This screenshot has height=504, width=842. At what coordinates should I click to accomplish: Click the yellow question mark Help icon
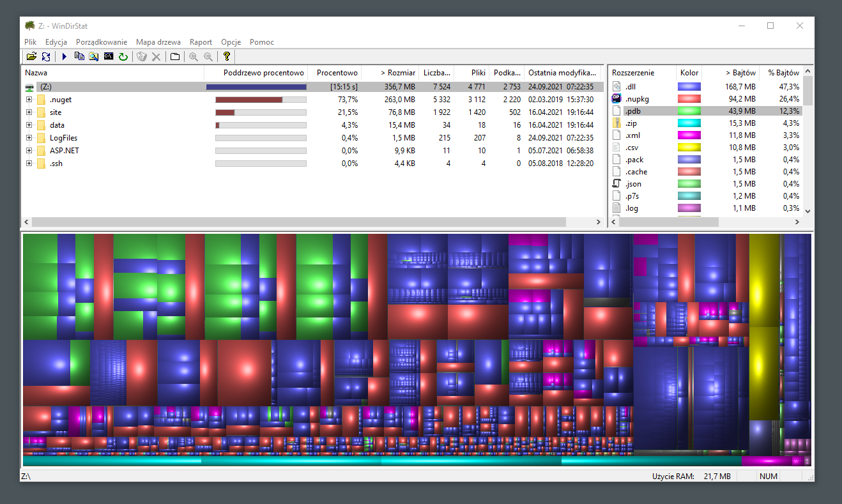(226, 57)
